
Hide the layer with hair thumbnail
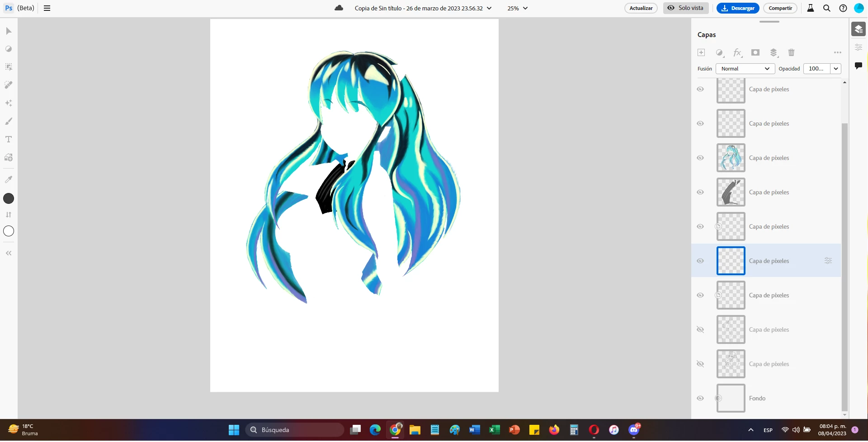(x=700, y=158)
